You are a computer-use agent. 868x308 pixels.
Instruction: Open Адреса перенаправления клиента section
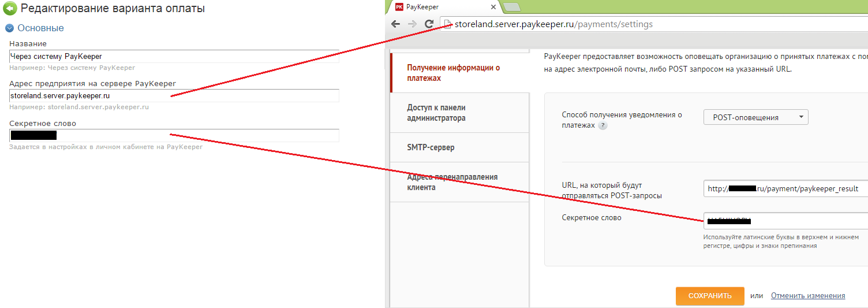coord(459,182)
